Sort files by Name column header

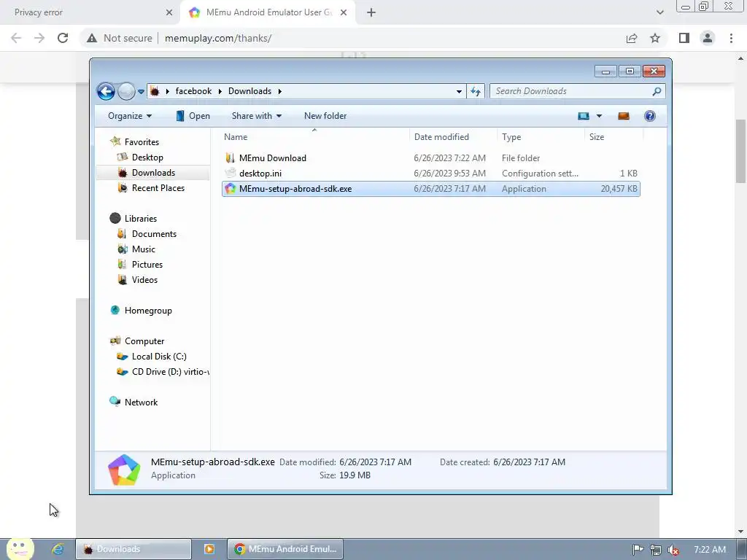click(x=314, y=136)
